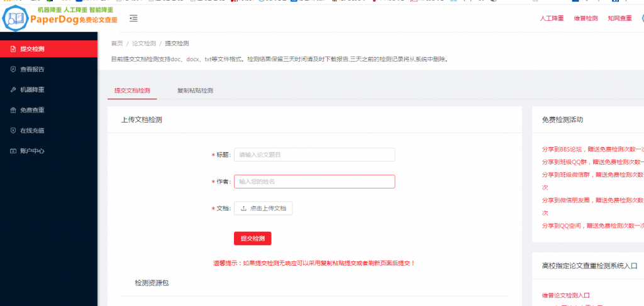Image resolution: width=644 pixels, height=306 pixels.
Task: Click 论文检测 in the breadcrumb
Action: point(144,43)
